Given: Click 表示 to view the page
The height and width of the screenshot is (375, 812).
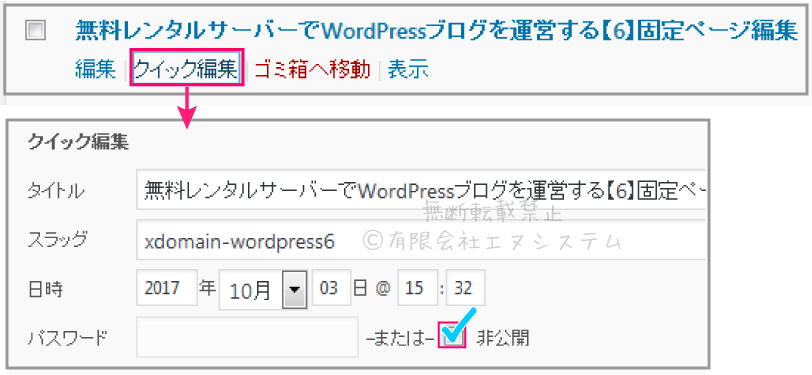Looking at the screenshot, I should pos(408,69).
